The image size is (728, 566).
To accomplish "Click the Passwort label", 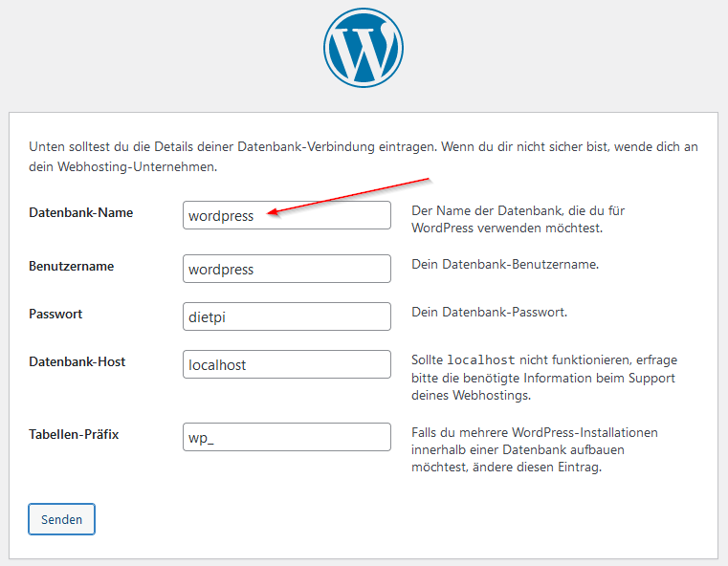I will [x=55, y=315].
